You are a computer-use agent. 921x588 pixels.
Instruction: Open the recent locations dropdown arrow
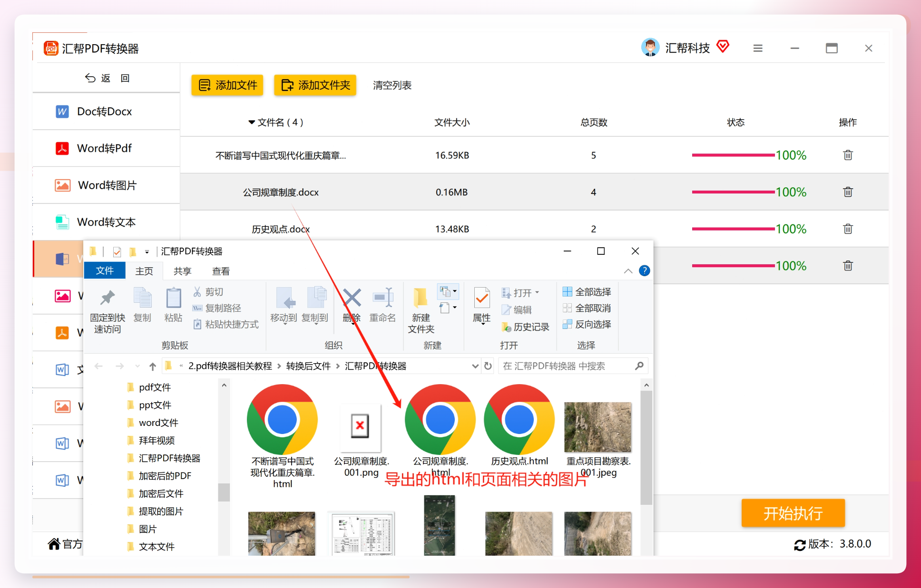pos(137,366)
